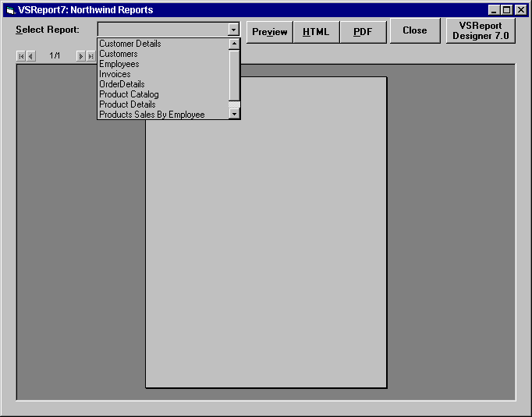Click the 1/1 page indicator text

(55, 55)
